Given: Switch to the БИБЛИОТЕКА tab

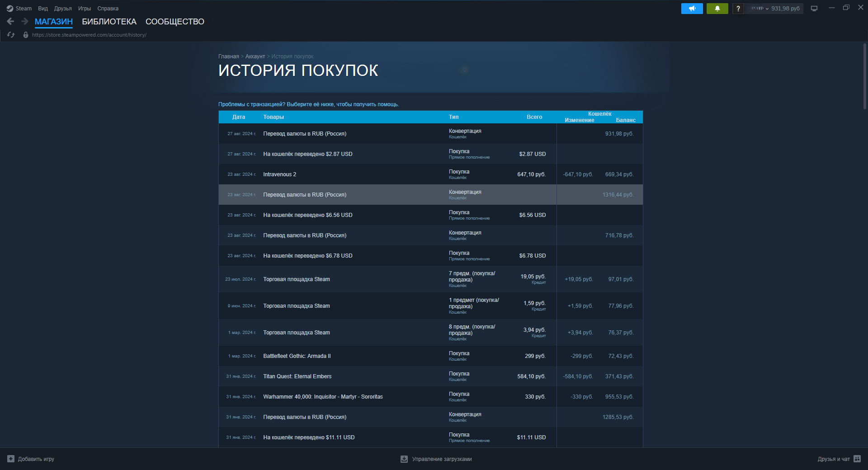Looking at the screenshot, I should coord(109,22).
